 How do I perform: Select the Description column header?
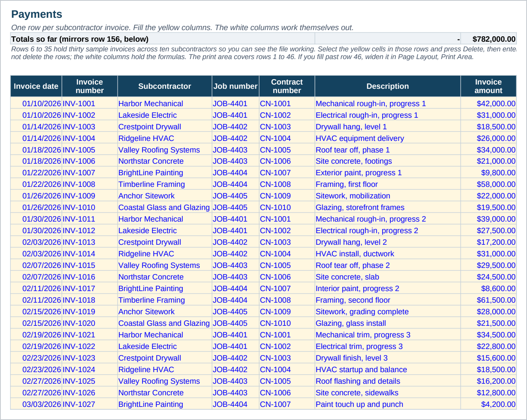coord(388,86)
